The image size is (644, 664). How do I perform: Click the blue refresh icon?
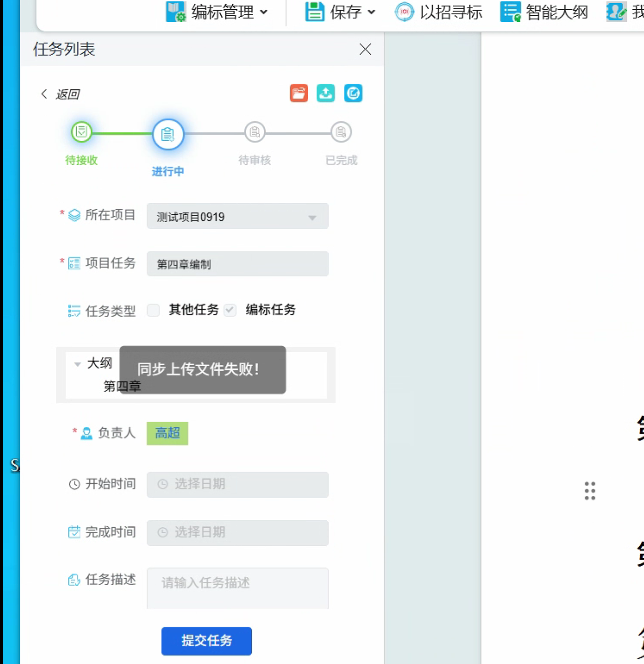pos(353,93)
